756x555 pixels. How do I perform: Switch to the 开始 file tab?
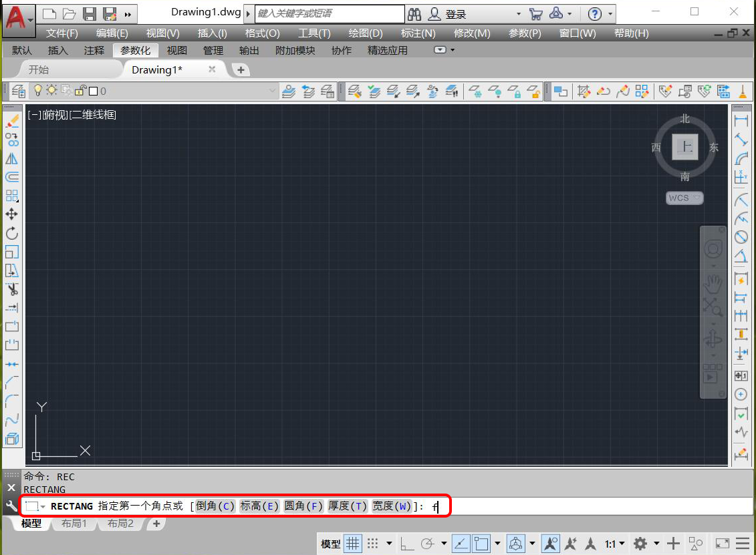39,70
